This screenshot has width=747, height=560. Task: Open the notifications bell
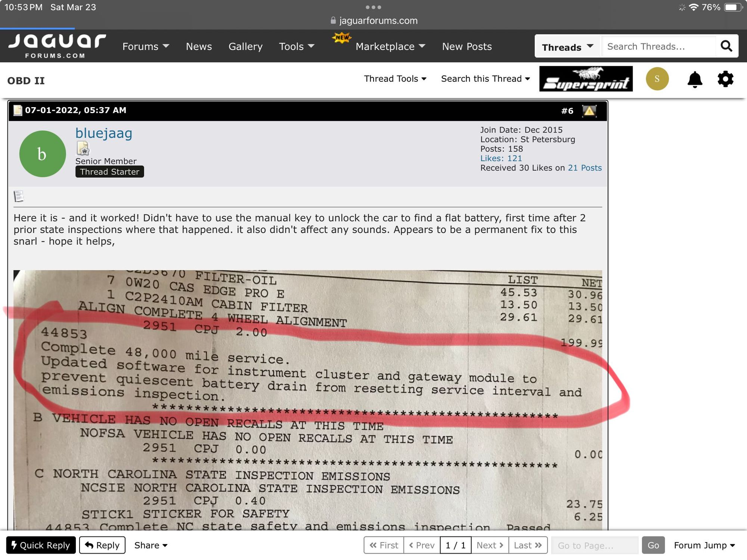point(695,79)
